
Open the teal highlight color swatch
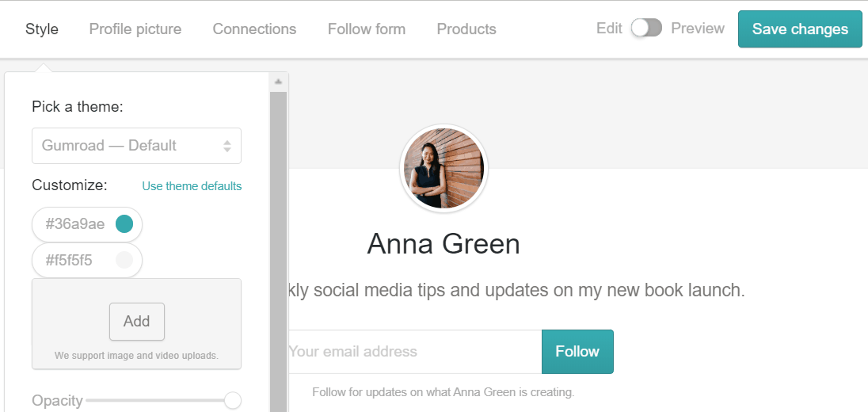coord(124,224)
